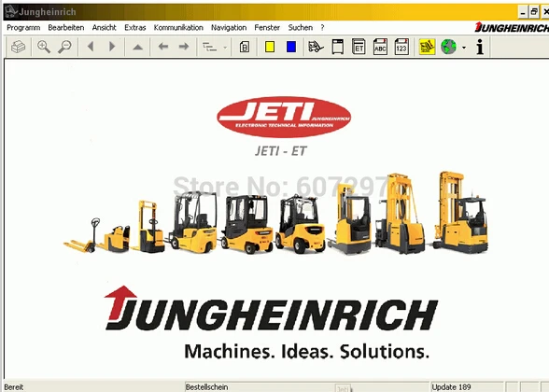Go to next page with right triangle
This screenshot has height=392, width=549.
(112, 47)
